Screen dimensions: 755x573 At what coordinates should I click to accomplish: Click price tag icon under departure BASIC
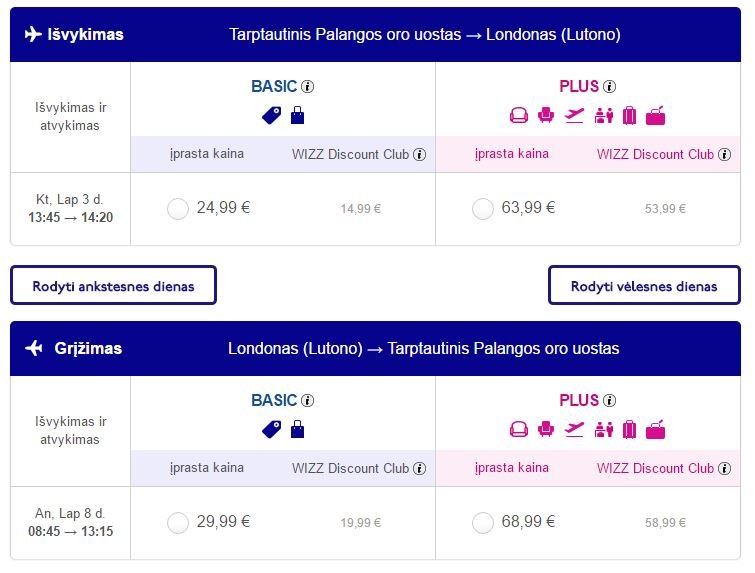[x=272, y=116]
